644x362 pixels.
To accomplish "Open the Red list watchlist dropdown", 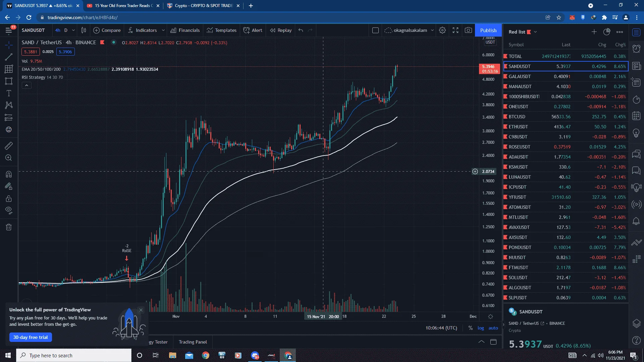I will point(535,32).
